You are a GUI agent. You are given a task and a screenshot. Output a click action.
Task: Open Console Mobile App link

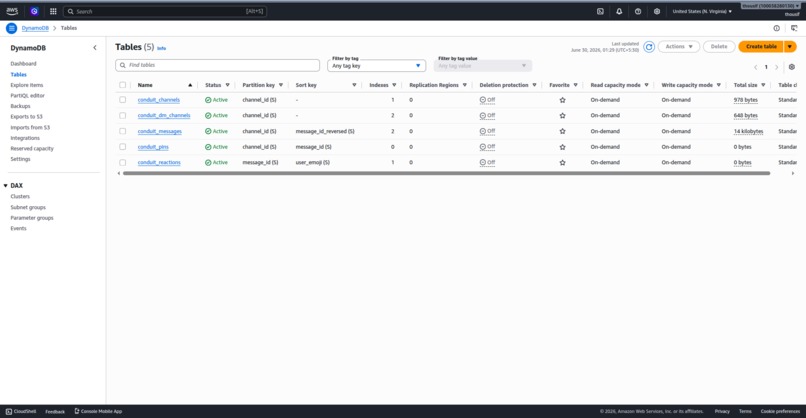point(98,411)
